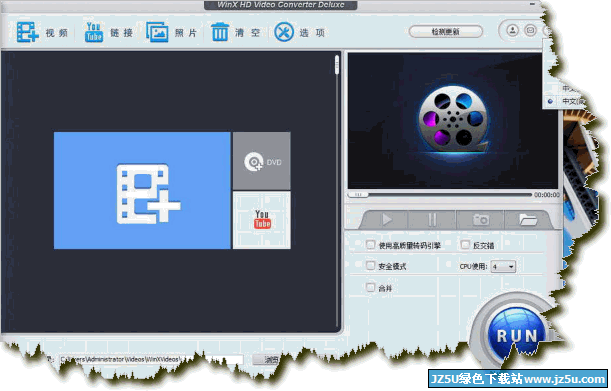Click the mail envelope icon
611x391 pixels.
click(x=530, y=30)
